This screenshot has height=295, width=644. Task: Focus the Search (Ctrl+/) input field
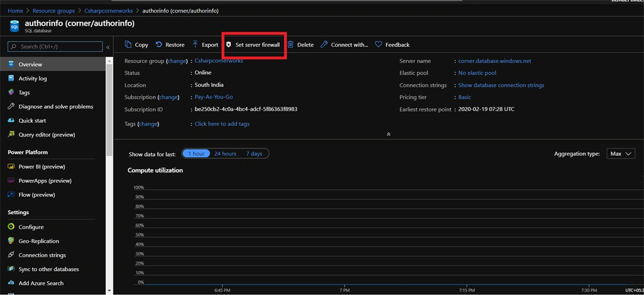[x=55, y=47]
